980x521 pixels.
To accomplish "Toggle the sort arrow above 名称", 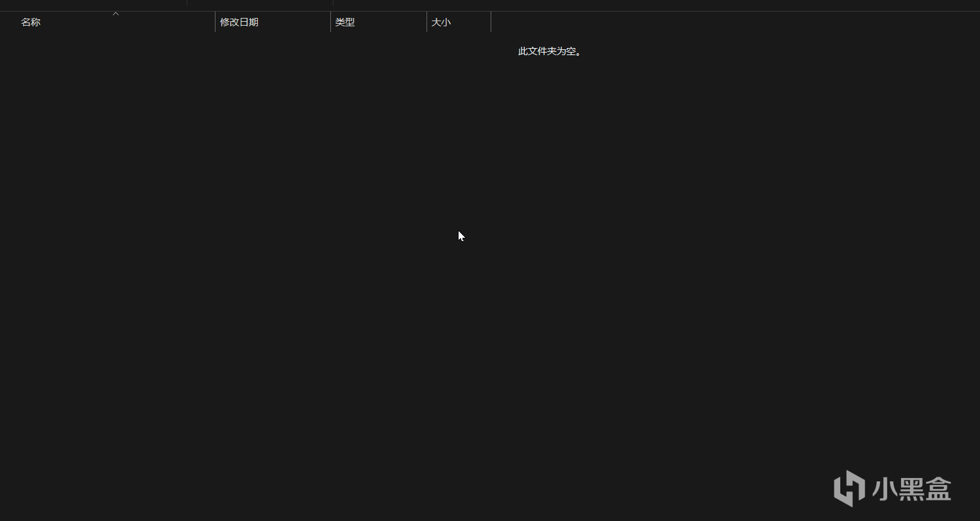I will [x=115, y=13].
